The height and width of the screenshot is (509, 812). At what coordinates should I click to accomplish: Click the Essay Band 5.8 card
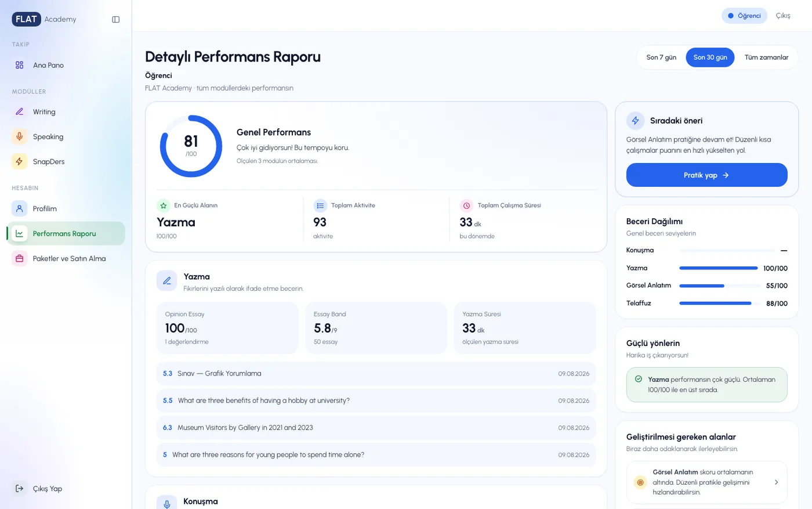[376, 327]
